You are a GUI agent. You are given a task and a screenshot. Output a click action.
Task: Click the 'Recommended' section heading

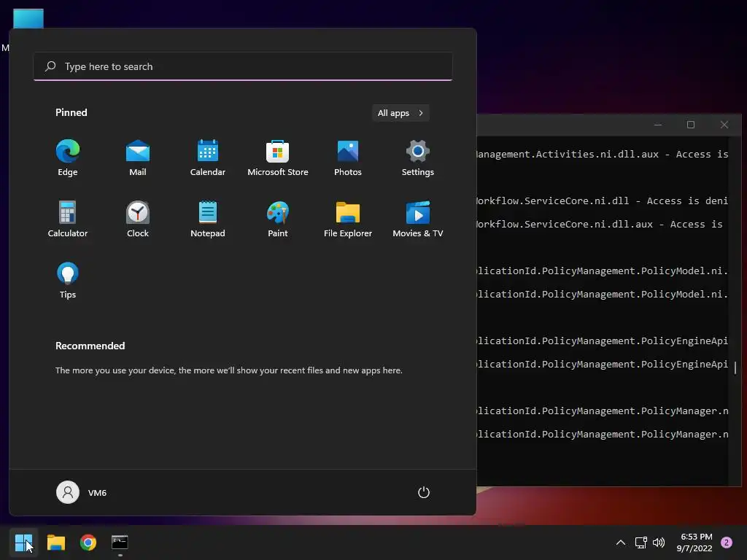(x=90, y=346)
